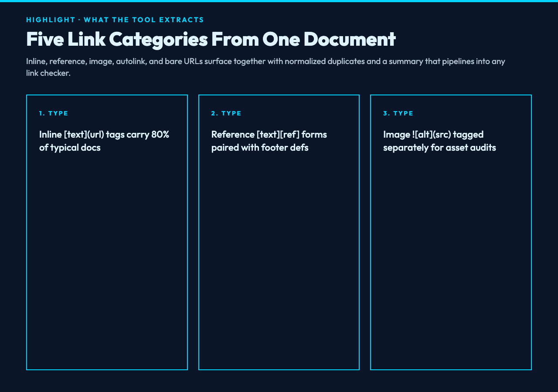Click the "1. TYPE" card label
This screenshot has height=392, width=558.
coord(54,113)
